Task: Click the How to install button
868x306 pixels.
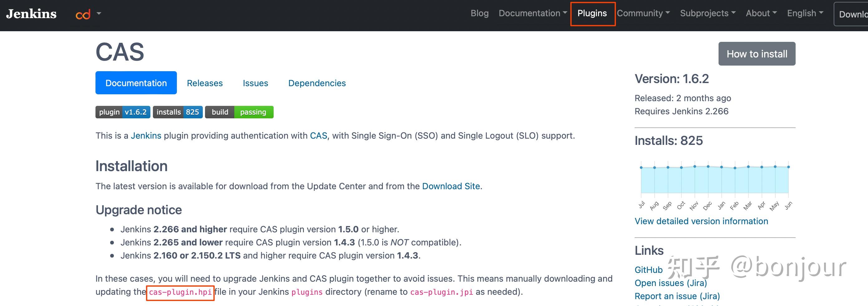Action: [x=757, y=53]
